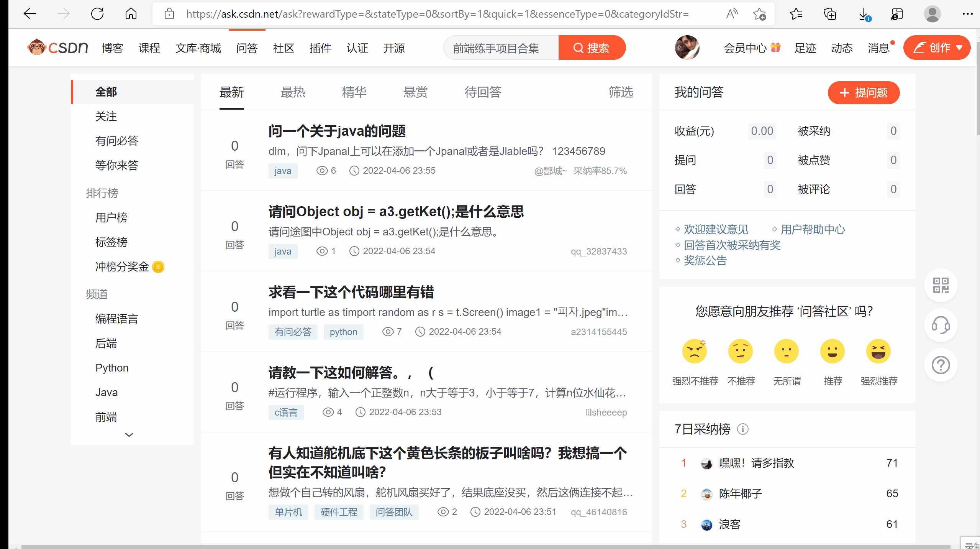Choose the 无所谓 neutral emoji face

pos(786,351)
